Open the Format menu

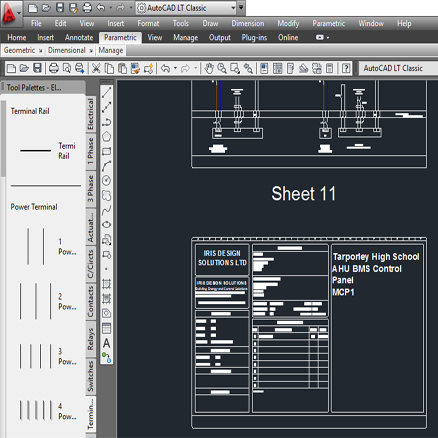(148, 23)
